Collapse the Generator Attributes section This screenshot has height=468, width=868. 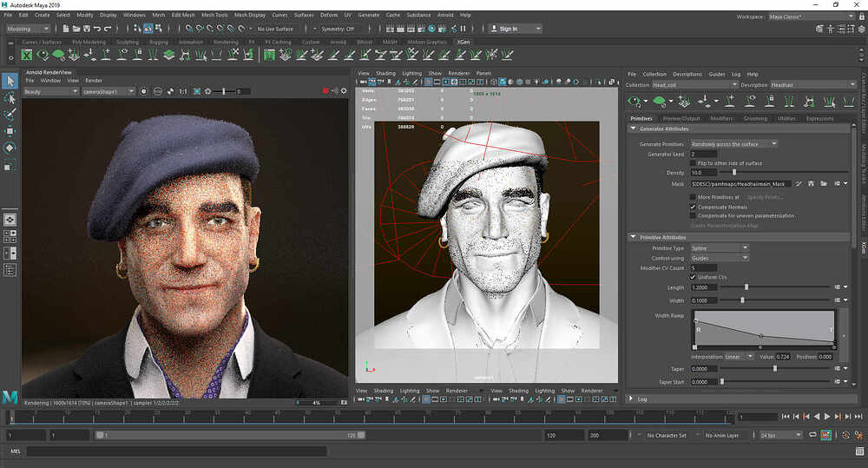pos(633,129)
